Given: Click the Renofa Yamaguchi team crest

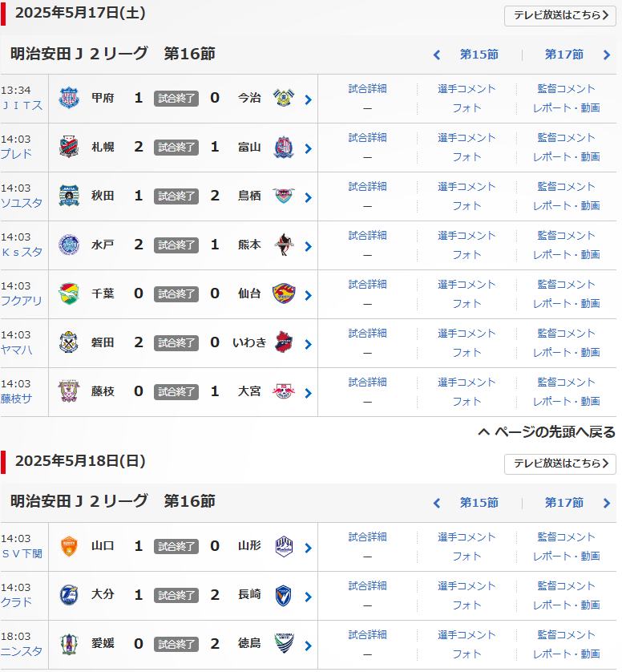Looking at the screenshot, I should (69, 546).
